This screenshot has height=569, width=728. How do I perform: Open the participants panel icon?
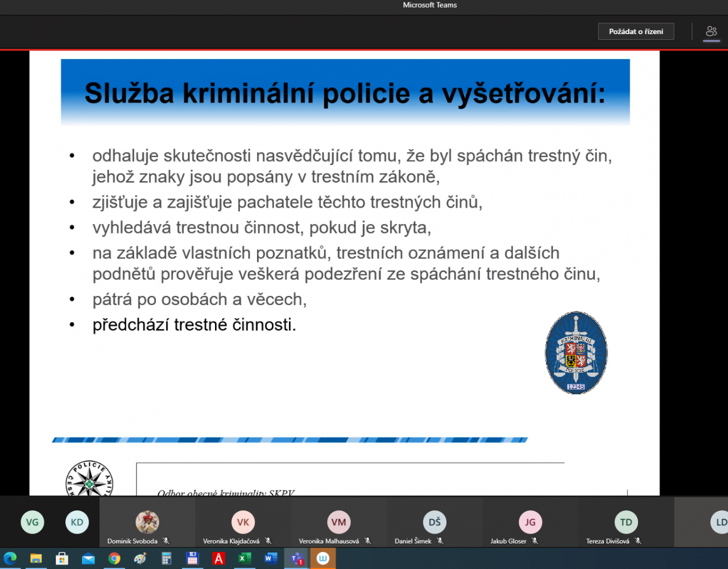coord(712,31)
